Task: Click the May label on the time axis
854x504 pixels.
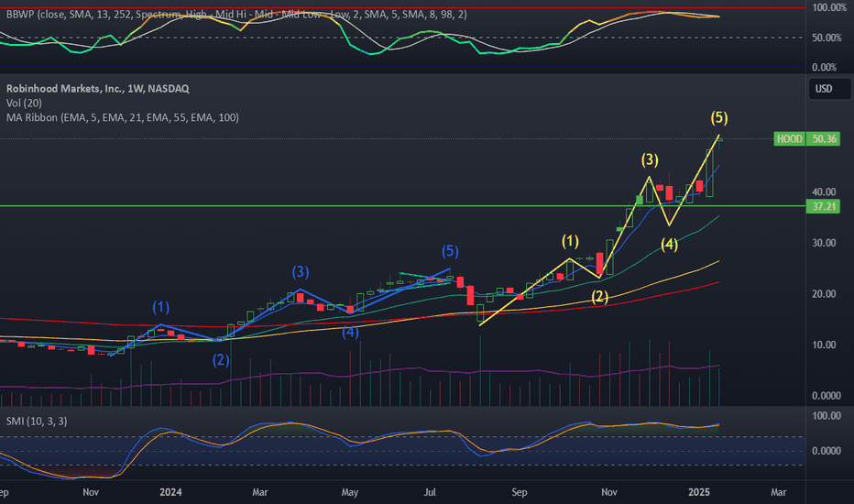Action: [350, 492]
